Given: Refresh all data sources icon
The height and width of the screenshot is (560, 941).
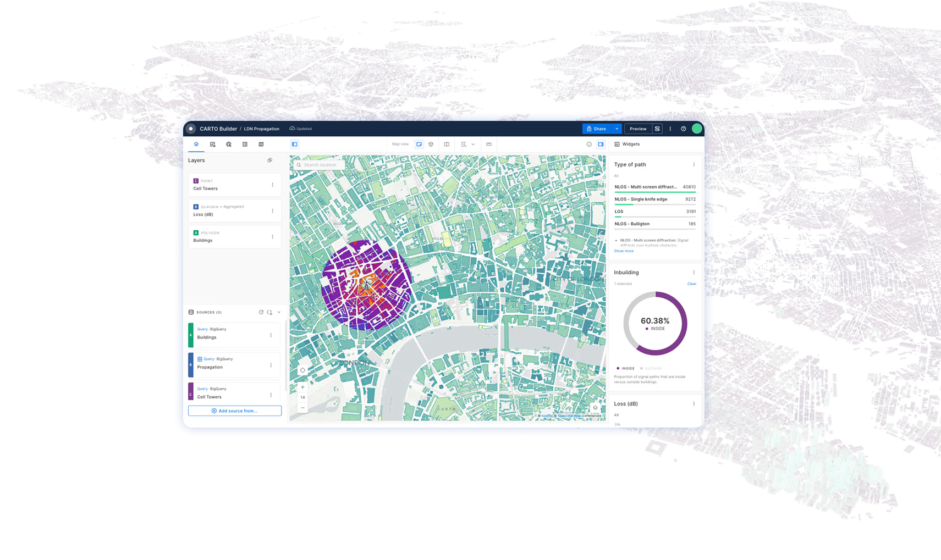Looking at the screenshot, I should [261, 312].
